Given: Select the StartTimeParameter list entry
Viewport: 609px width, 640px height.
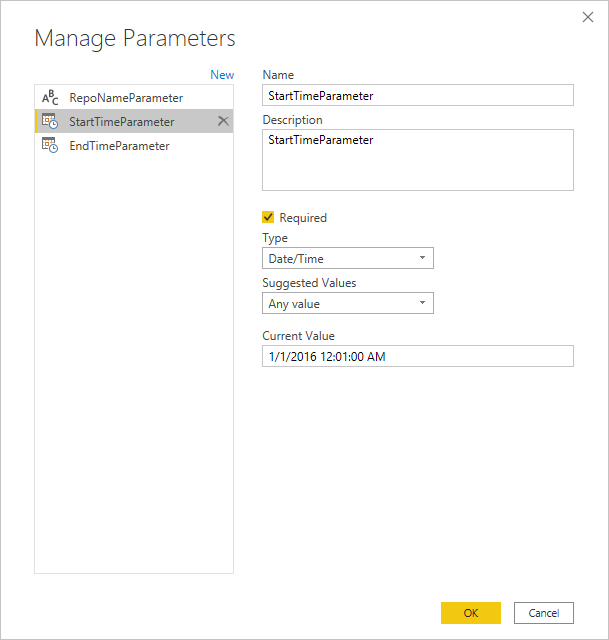Looking at the screenshot, I should tap(121, 122).
